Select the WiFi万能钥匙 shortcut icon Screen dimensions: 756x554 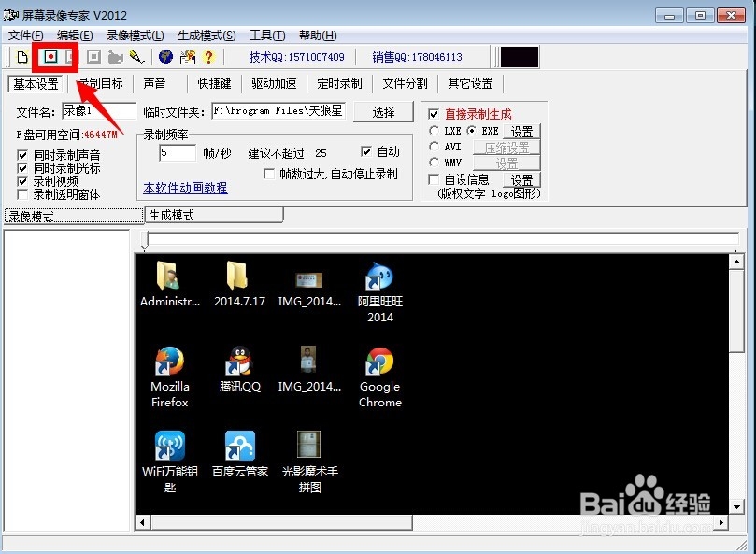tap(170, 446)
